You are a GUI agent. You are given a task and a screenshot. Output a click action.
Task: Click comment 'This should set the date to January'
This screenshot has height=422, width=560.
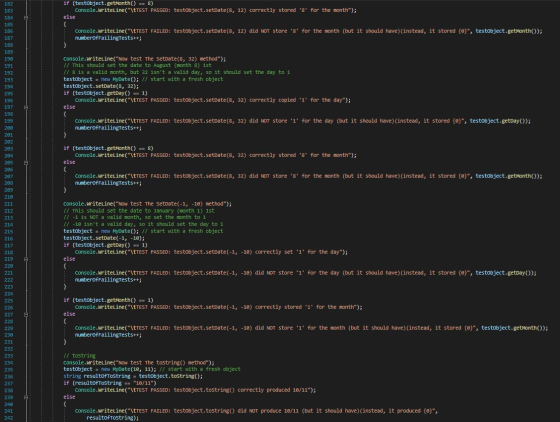point(139,211)
